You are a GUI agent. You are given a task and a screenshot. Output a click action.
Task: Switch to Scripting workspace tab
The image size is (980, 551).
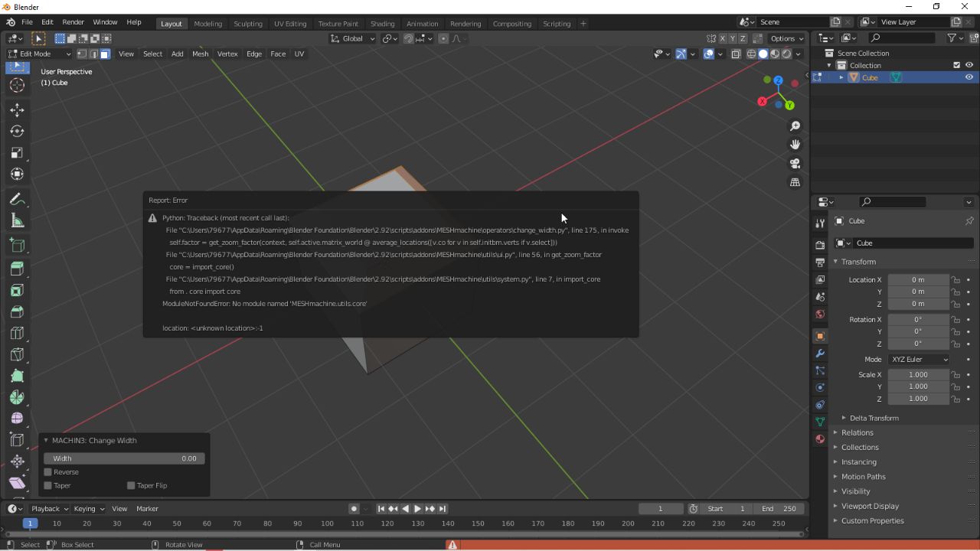[557, 24]
